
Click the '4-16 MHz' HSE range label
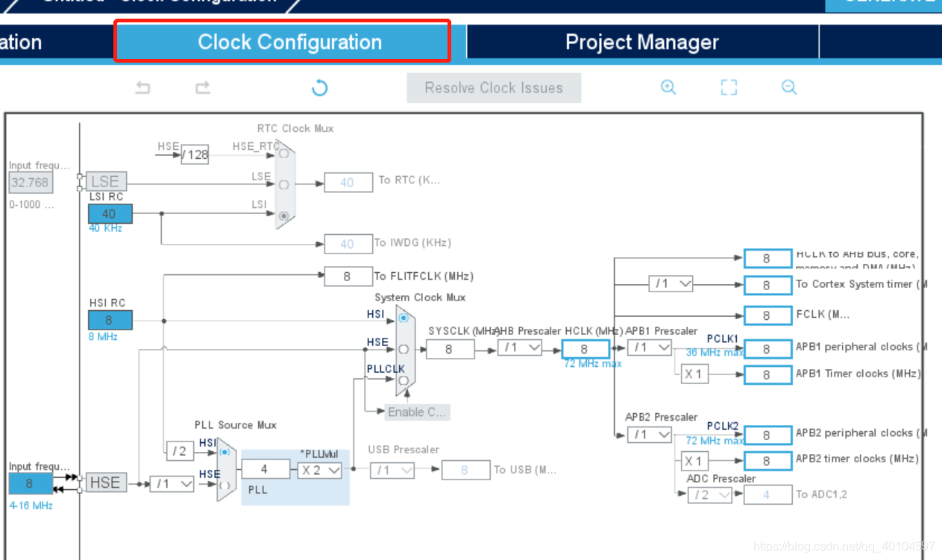click(x=31, y=505)
